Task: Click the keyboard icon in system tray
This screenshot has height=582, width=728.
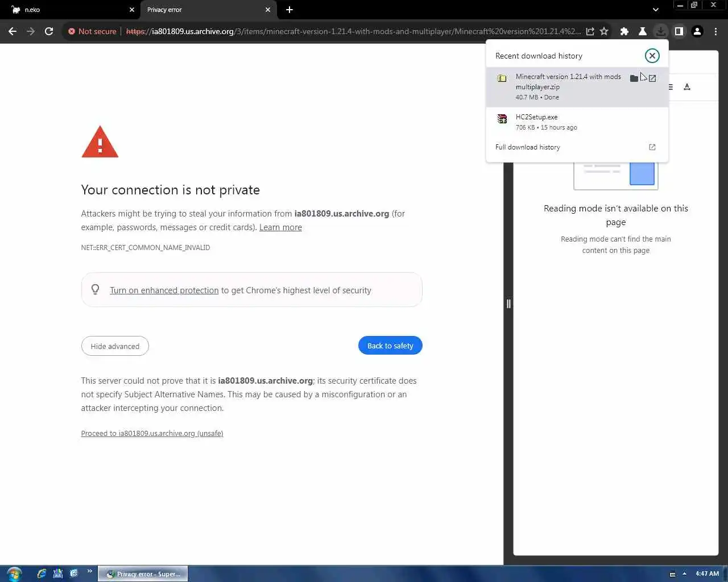Action: click(672, 574)
